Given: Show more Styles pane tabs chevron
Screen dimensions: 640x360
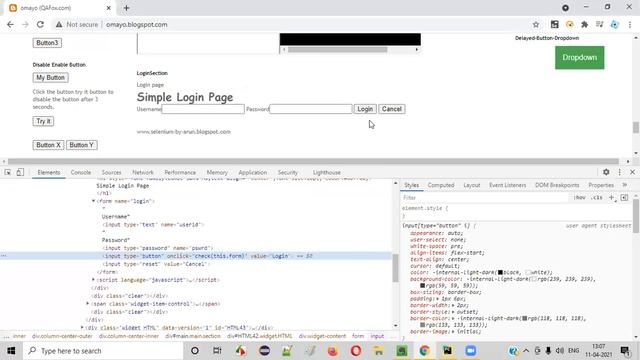Looking at the screenshot, I should pos(624,185).
